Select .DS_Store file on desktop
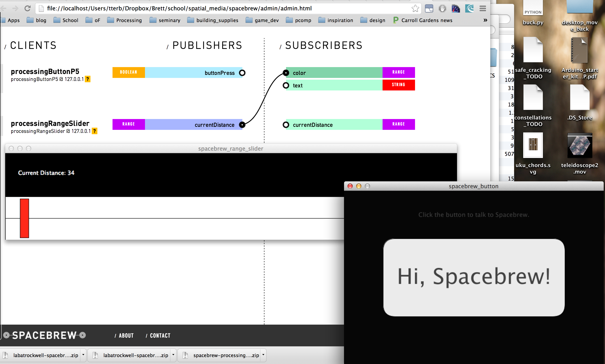The height and width of the screenshot is (364, 605). click(x=579, y=103)
